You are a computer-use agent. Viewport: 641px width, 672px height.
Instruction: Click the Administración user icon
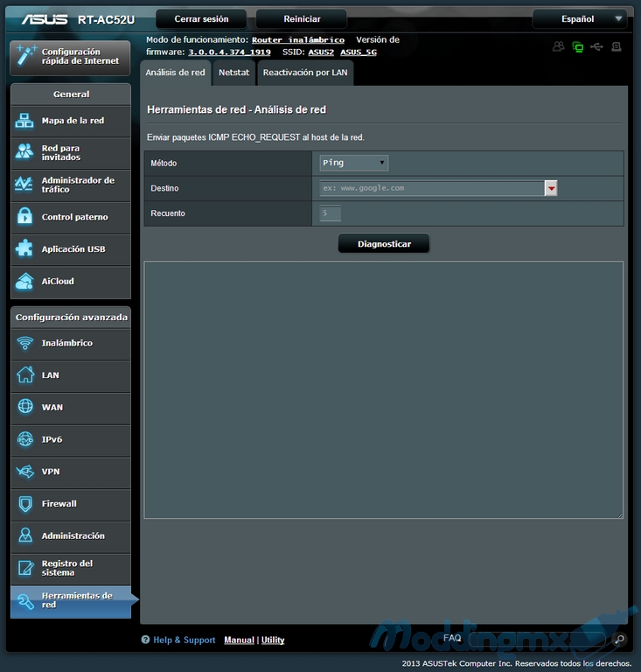point(25,535)
